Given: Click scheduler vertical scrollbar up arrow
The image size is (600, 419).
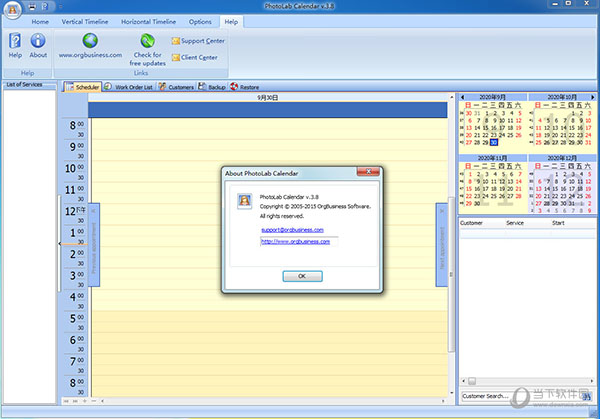Looking at the screenshot, I should coord(452,98).
